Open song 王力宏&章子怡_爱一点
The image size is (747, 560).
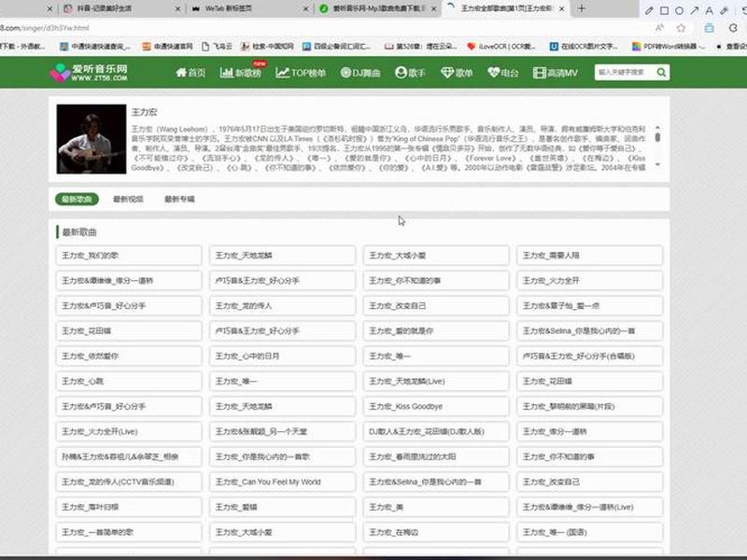590,306
